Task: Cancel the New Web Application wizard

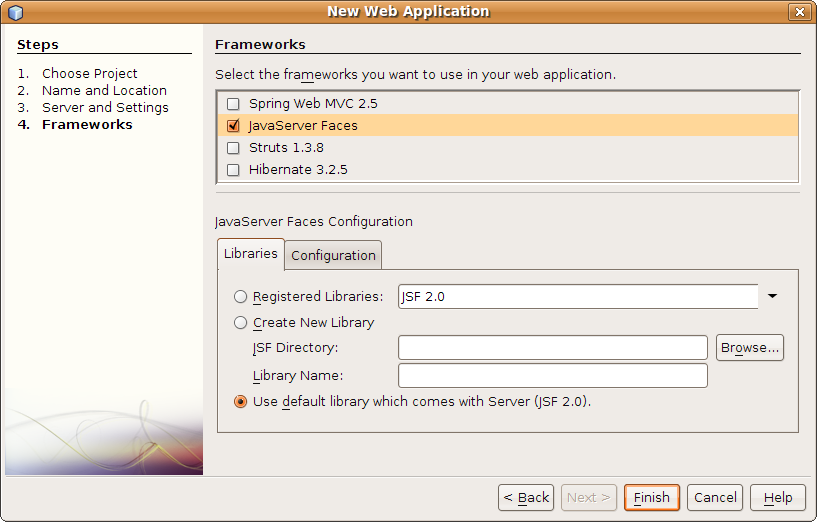Action: click(x=715, y=498)
